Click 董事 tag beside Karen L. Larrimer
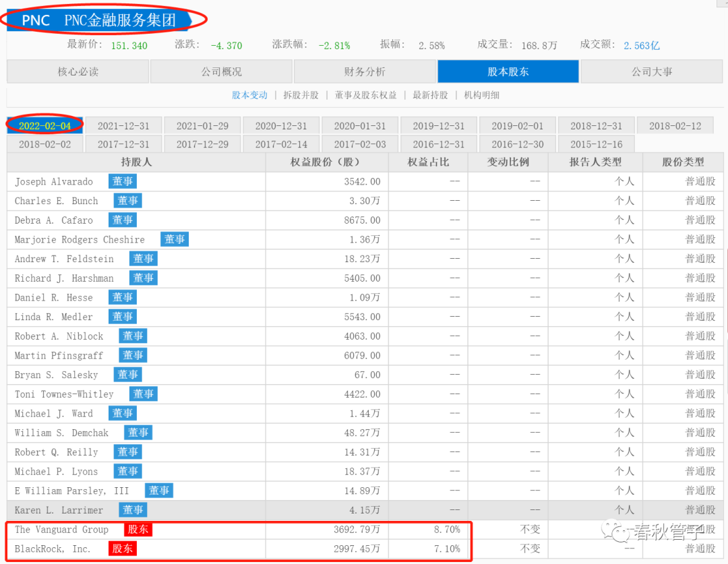Image resolution: width=728 pixels, height=564 pixels. click(x=133, y=510)
